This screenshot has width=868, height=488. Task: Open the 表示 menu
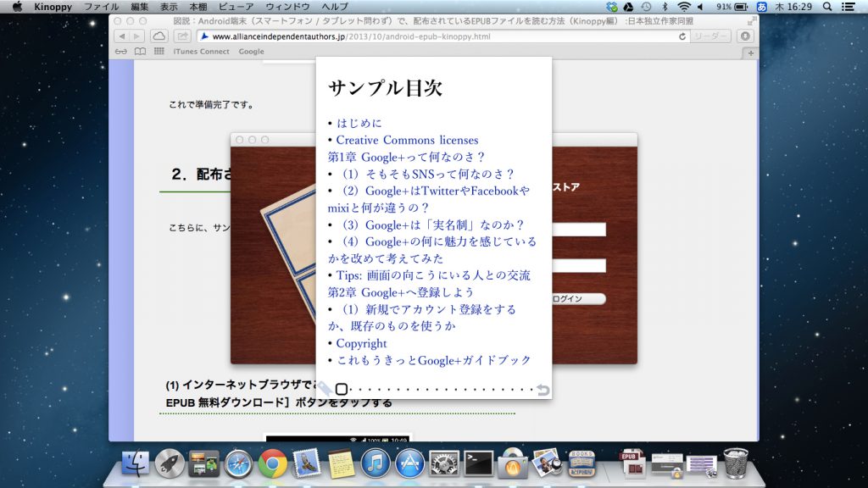tap(169, 7)
